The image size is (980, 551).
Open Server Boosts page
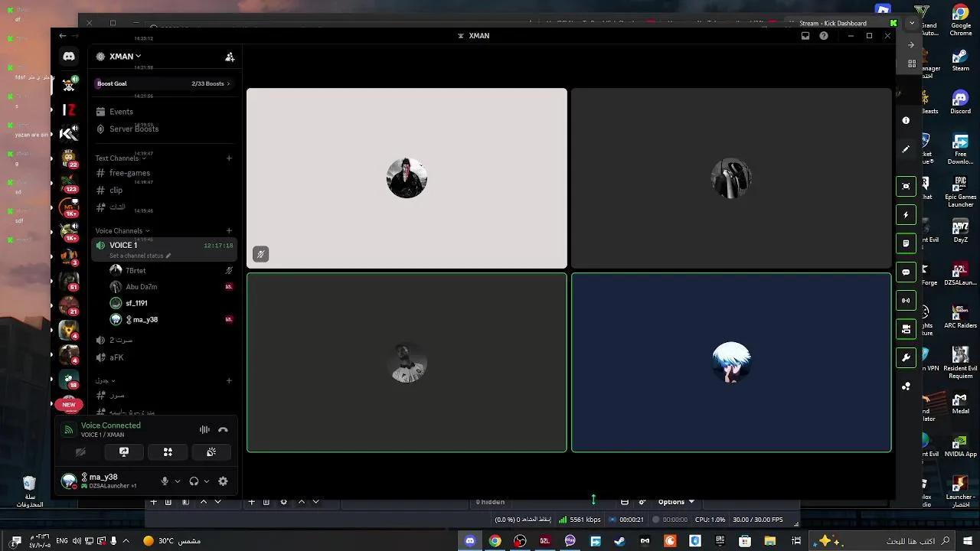tap(134, 129)
